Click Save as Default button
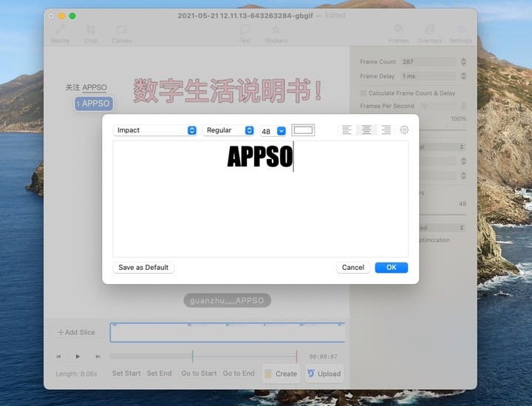The width and height of the screenshot is (532, 406). coord(143,268)
